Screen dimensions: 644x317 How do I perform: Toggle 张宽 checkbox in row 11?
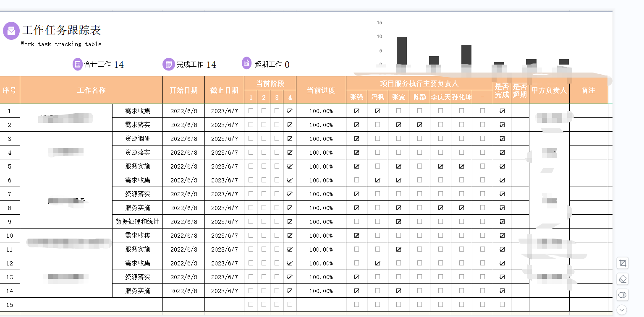click(x=398, y=249)
